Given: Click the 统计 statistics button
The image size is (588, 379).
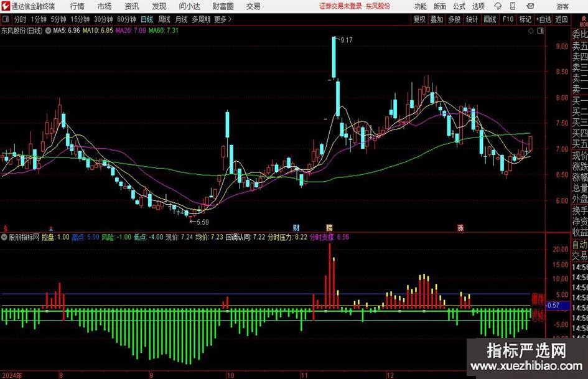Looking at the screenshot, I should [472, 19].
